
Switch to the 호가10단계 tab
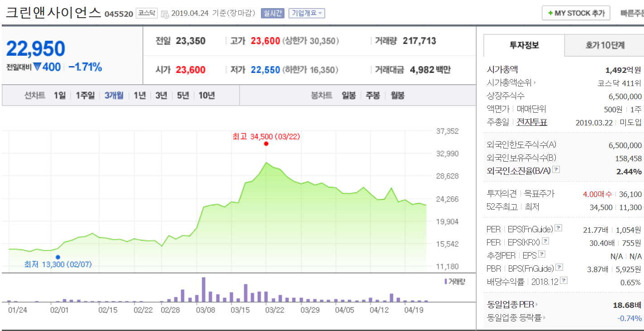pos(605,45)
